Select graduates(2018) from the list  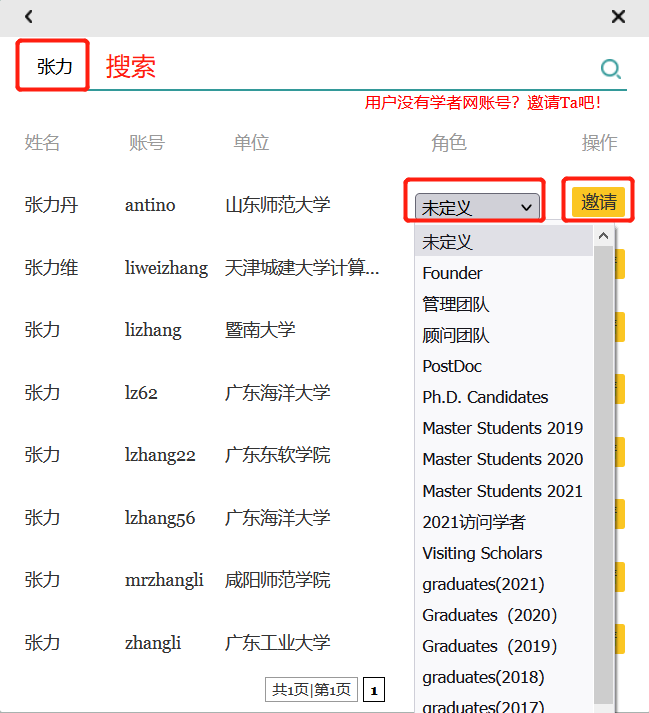tap(483, 677)
